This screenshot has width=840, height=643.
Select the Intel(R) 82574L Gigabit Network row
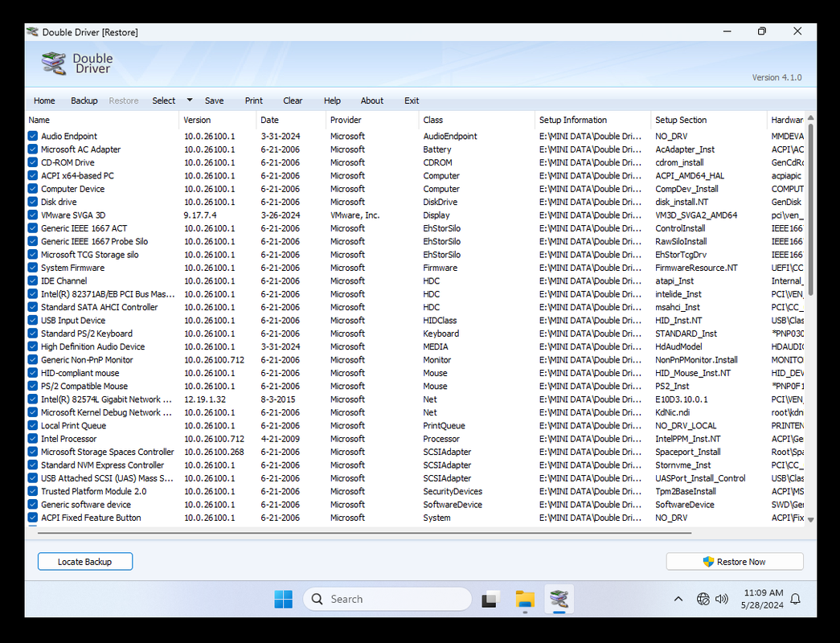click(x=416, y=399)
